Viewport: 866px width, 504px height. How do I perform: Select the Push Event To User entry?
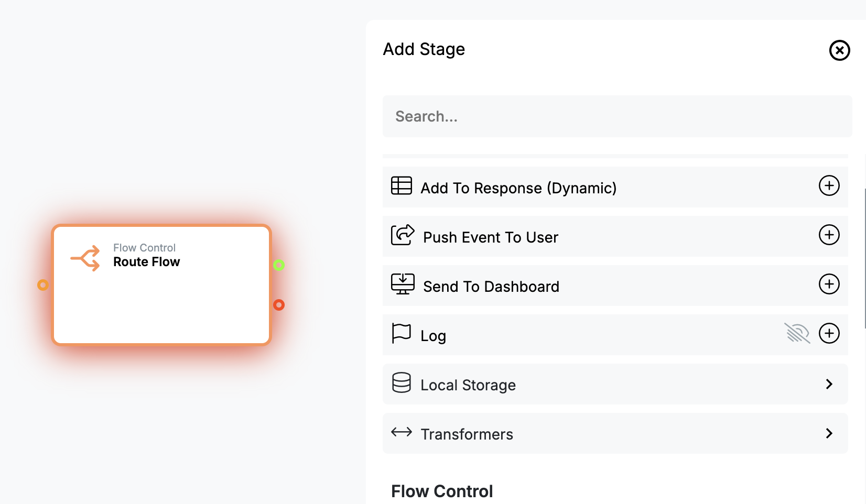click(615, 236)
